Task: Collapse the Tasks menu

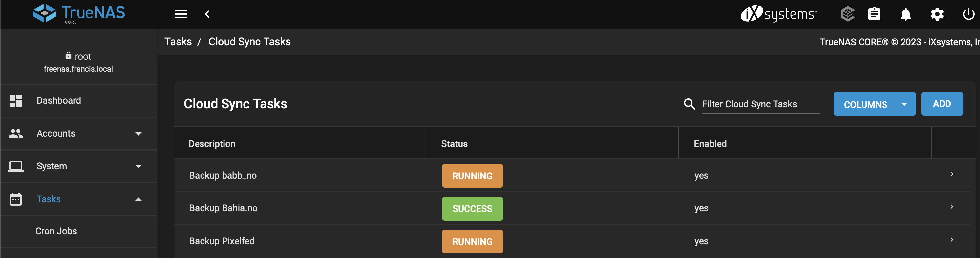Action: (79, 199)
